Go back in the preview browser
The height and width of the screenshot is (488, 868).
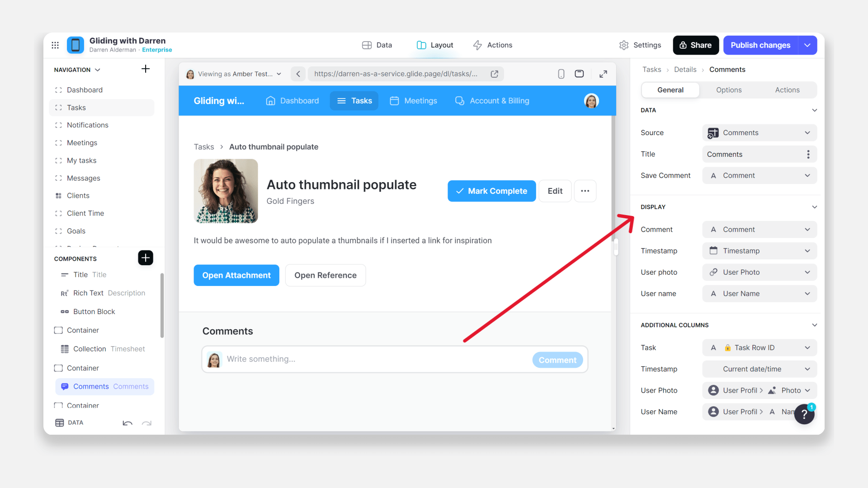click(298, 74)
